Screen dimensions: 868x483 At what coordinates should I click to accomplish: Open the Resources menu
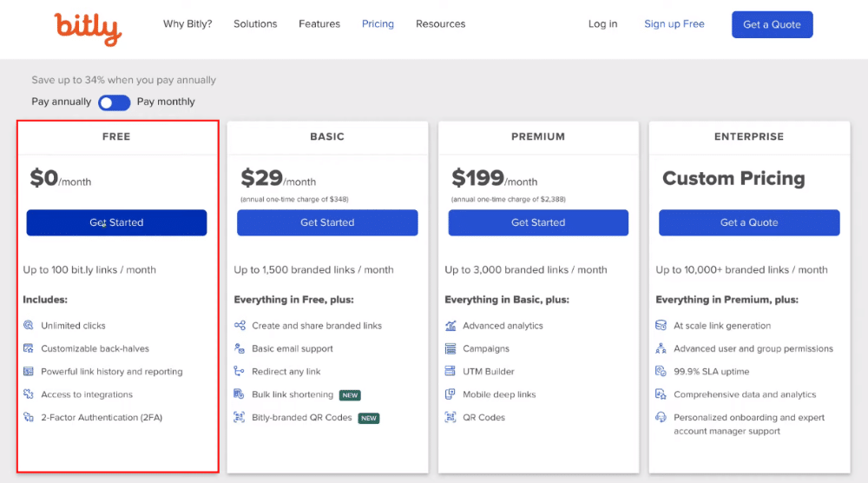(x=441, y=23)
